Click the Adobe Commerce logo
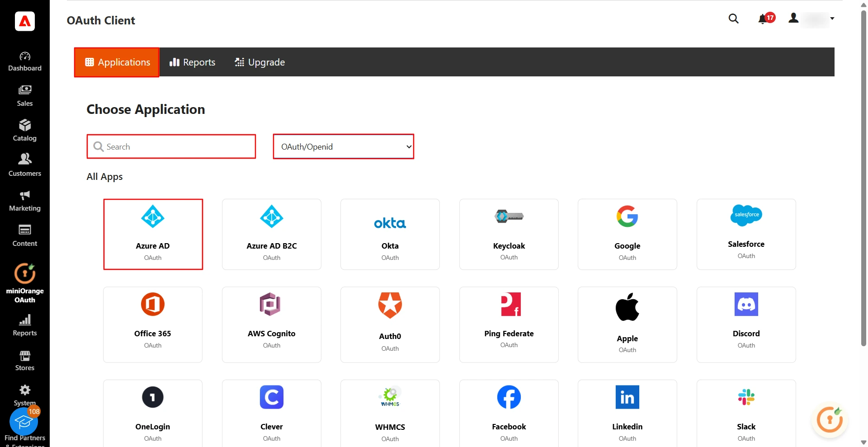Screen dimensions: 868x447 coord(25,21)
